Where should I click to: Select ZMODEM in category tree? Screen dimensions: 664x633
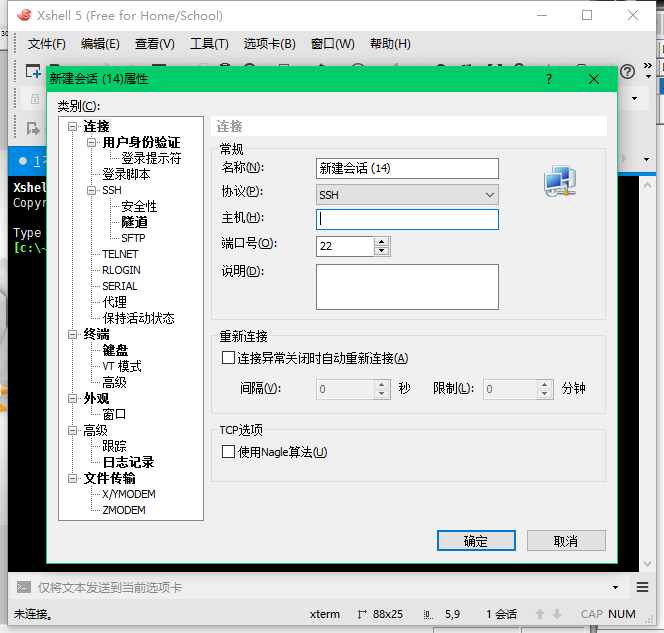coord(124,510)
